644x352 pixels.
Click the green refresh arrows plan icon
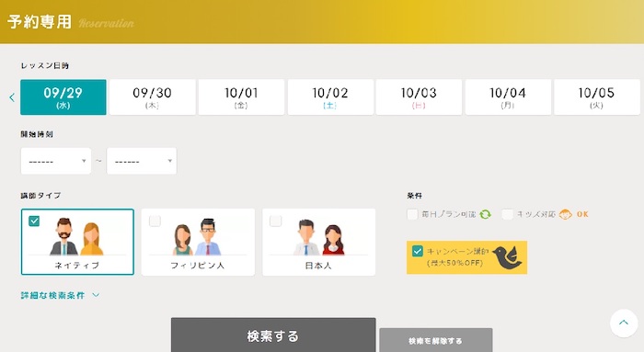486,214
